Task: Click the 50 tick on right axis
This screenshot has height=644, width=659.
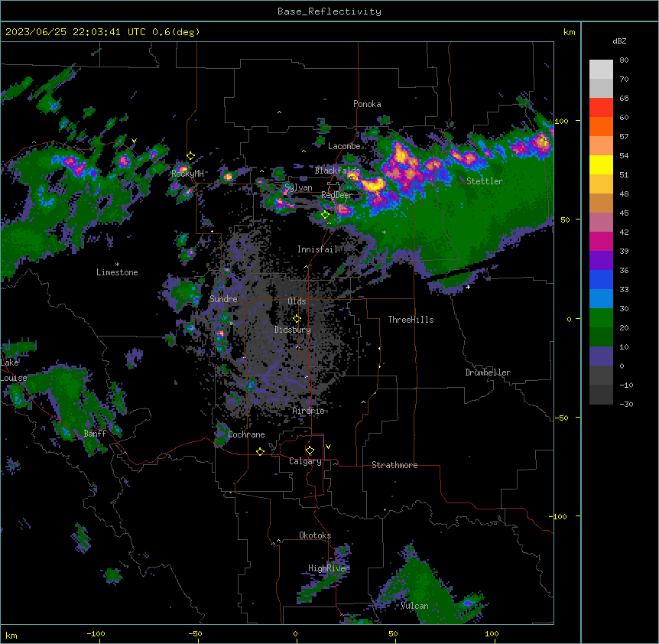Action: tap(565, 220)
